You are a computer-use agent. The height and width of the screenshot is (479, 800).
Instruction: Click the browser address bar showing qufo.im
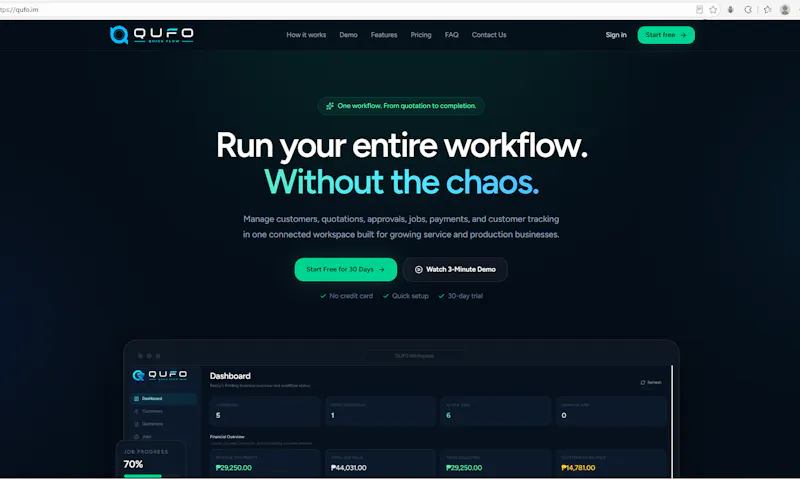[347, 10]
